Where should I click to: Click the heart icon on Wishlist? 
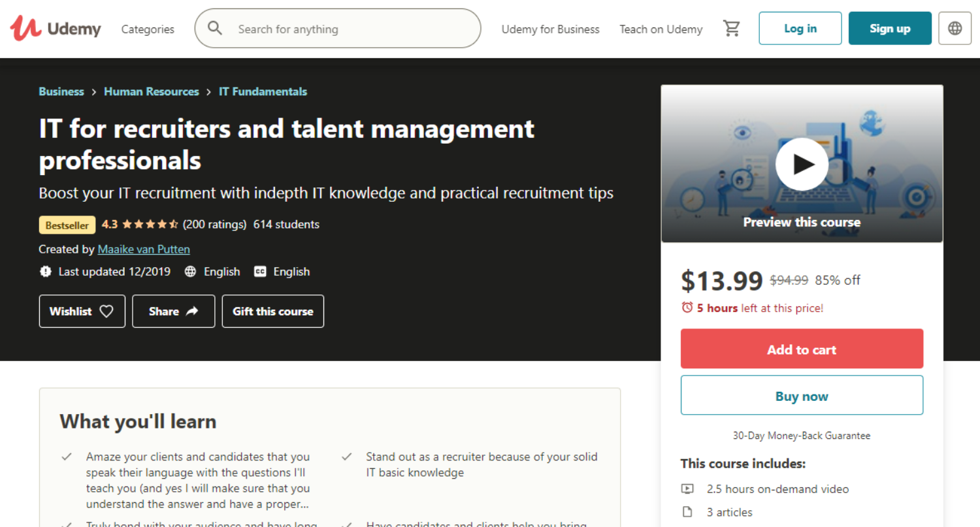coord(106,311)
